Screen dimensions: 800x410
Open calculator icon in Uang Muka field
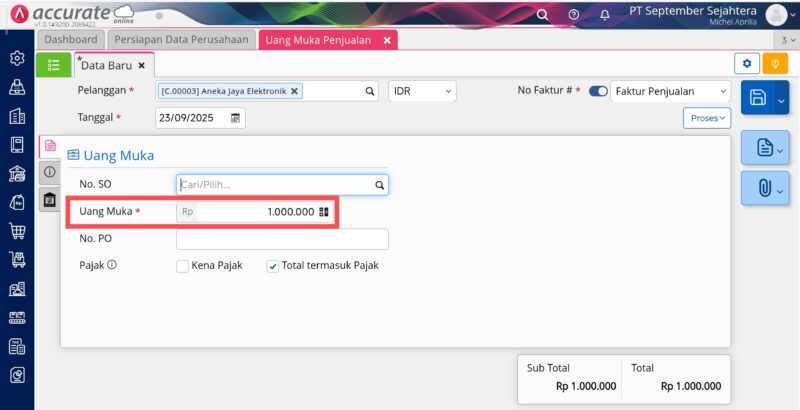323,212
